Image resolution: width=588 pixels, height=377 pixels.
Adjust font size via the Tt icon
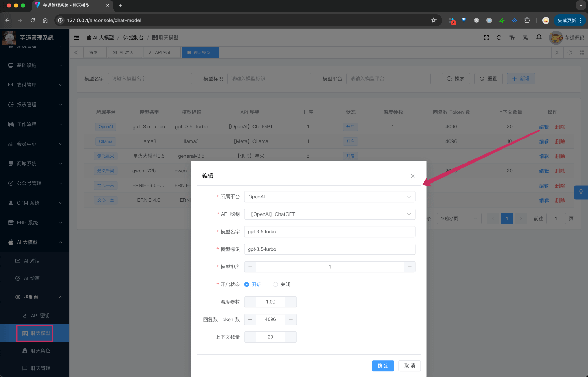(x=512, y=38)
